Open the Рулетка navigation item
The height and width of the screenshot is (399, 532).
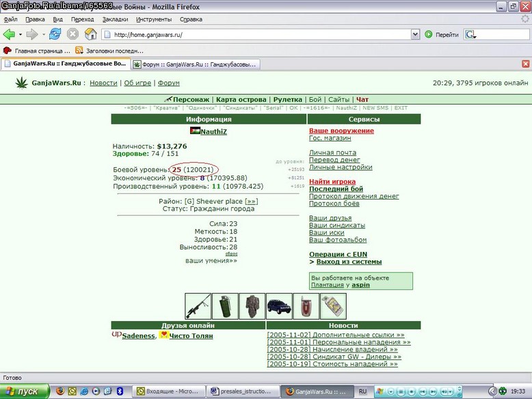[x=288, y=99]
